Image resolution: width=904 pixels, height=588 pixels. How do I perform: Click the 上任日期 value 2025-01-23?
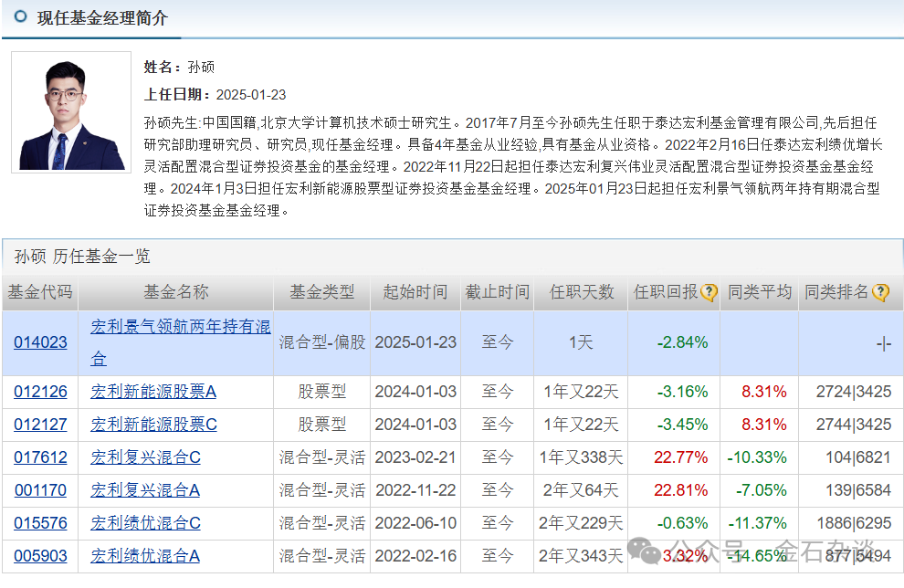251,95
